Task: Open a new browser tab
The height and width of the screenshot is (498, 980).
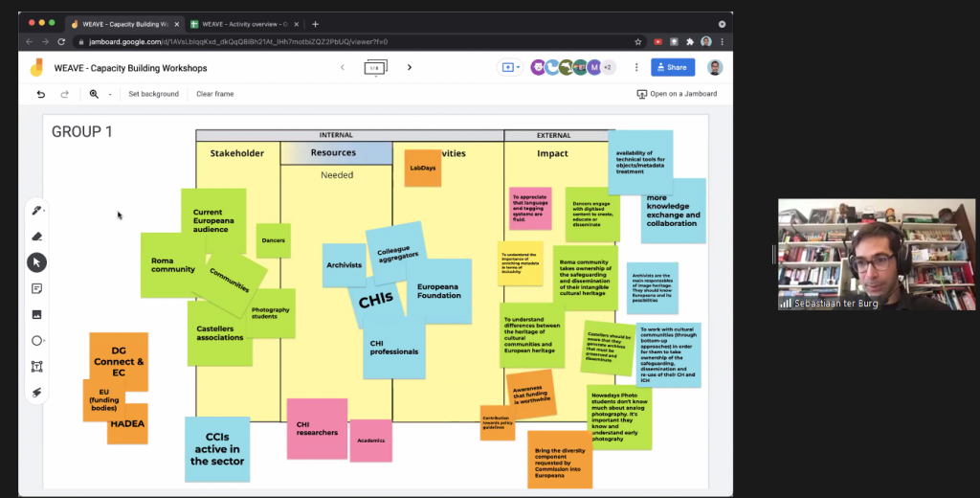Action: tap(315, 24)
